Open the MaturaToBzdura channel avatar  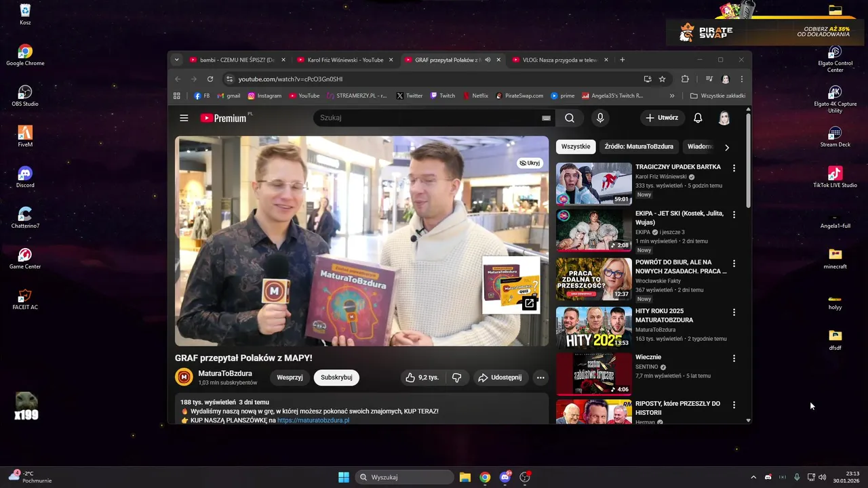coord(184,378)
